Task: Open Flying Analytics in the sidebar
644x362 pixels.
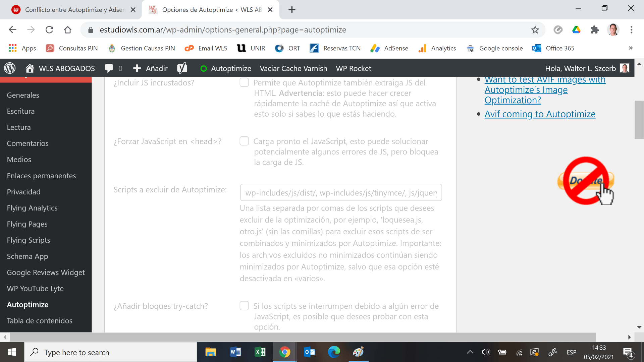Action: (32, 208)
